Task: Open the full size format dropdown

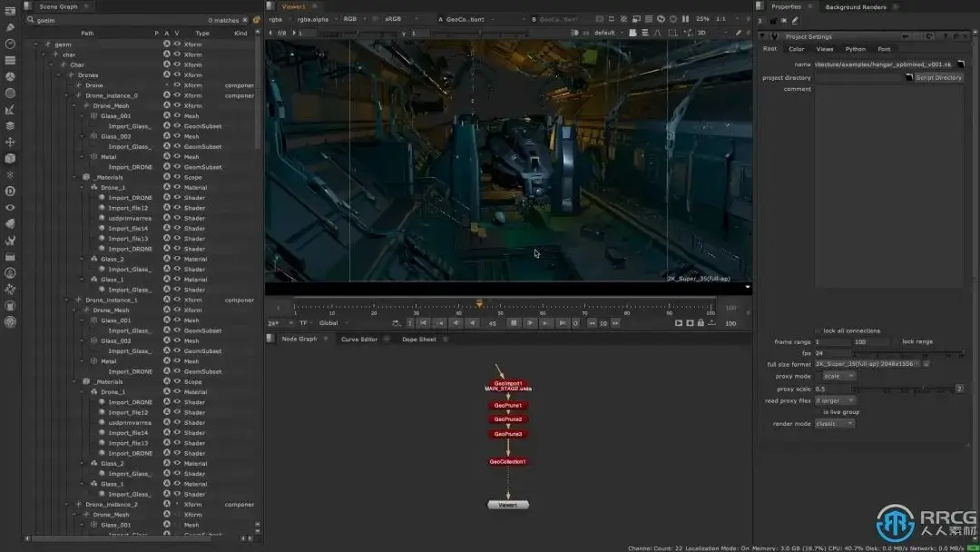Action: point(867,364)
